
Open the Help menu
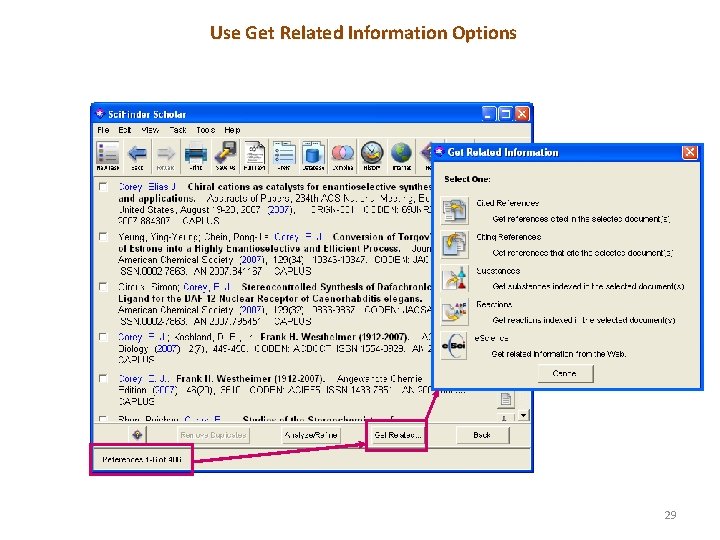232,130
